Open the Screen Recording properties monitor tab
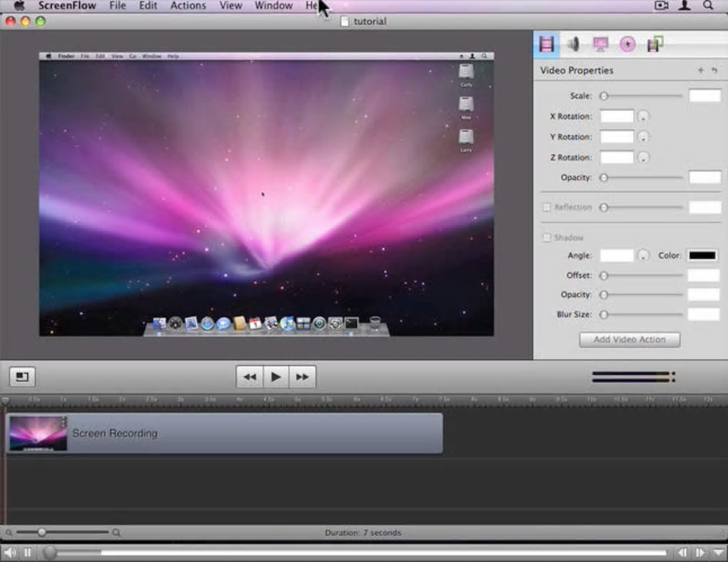 tap(600, 44)
